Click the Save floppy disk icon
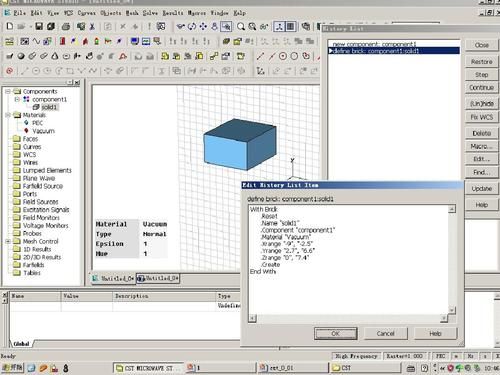This screenshot has height=375, width=500. 39,26
